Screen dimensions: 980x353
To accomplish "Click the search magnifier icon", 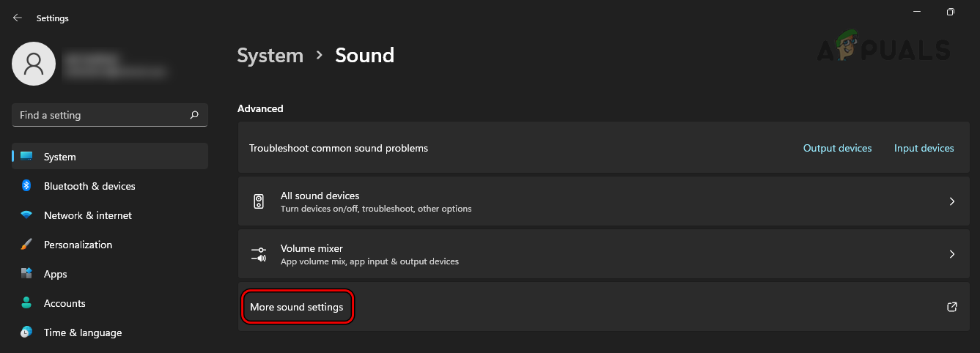I will 194,115.
